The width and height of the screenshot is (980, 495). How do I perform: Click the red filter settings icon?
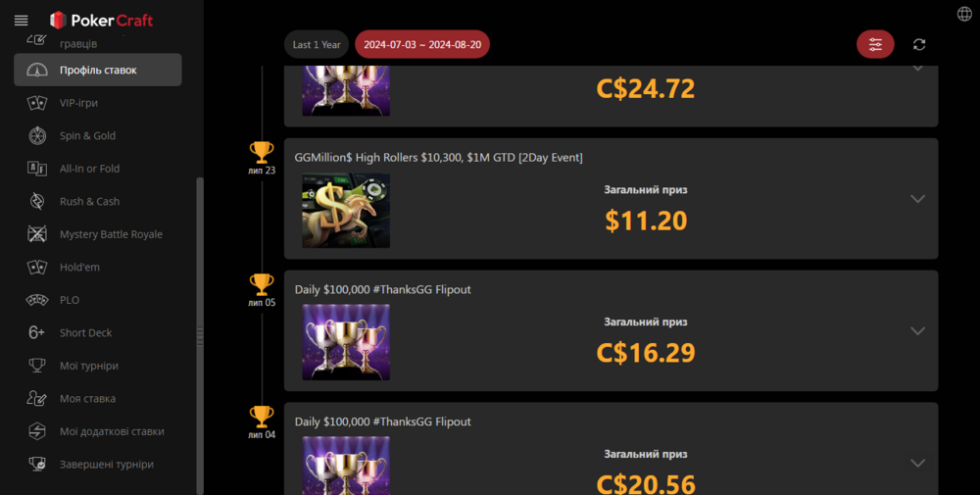coord(875,44)
